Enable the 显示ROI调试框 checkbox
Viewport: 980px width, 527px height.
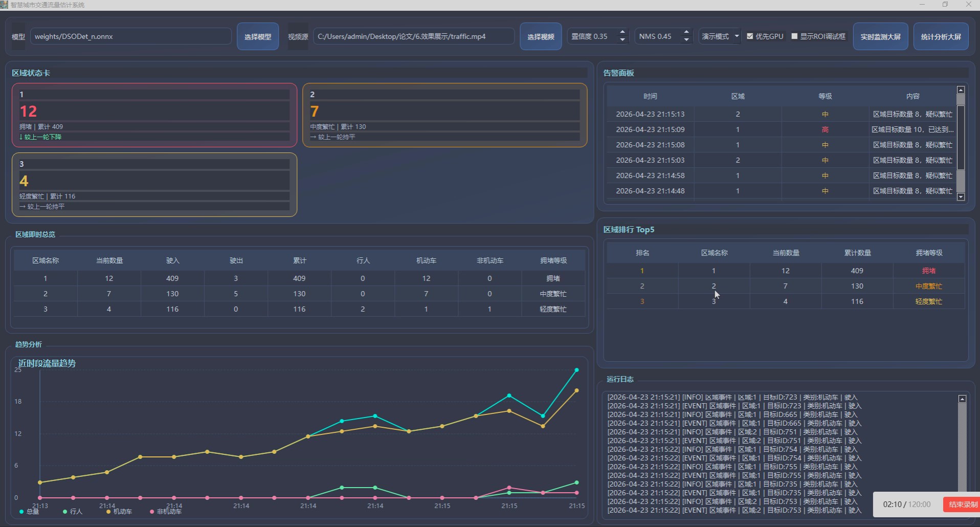pos(794,36)
